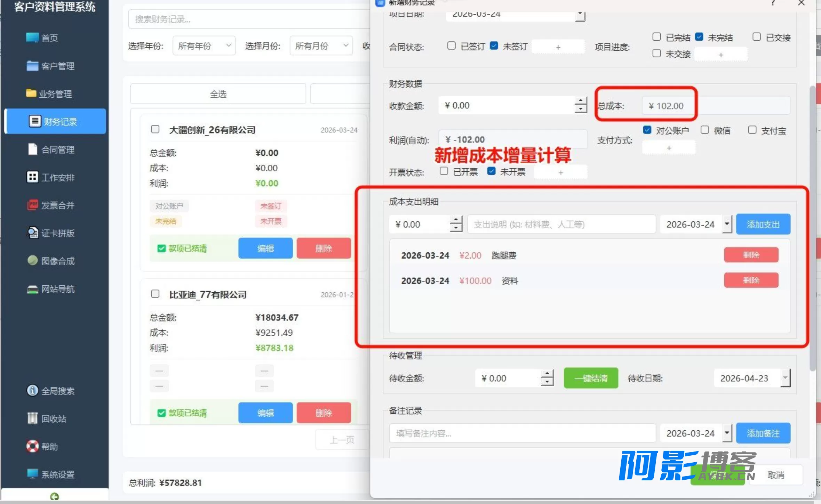Image resolution: width=821 pixels, height=504 pixels.
Task: Close the 新增财务记录 dialog
Action: coord(802,3)
